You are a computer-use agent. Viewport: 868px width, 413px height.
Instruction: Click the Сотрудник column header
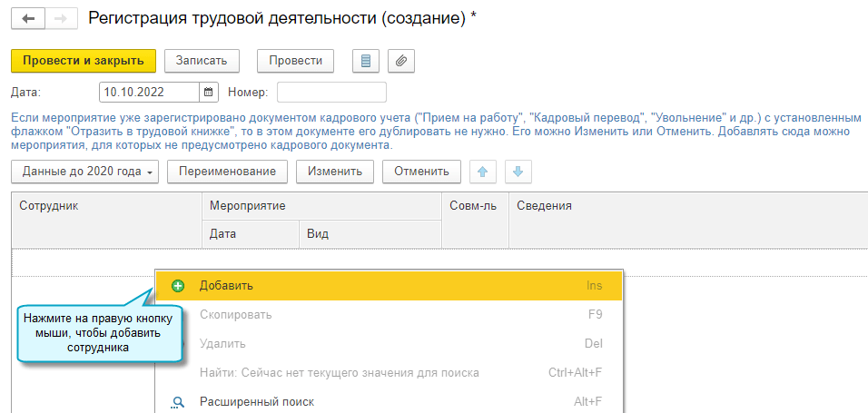[50, 206]
